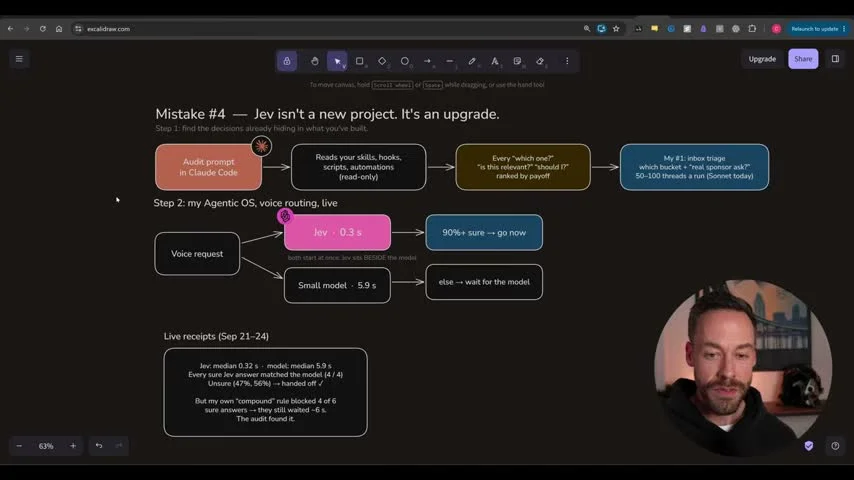
Task: Click the purple Share button
Action: click(803, 59)
